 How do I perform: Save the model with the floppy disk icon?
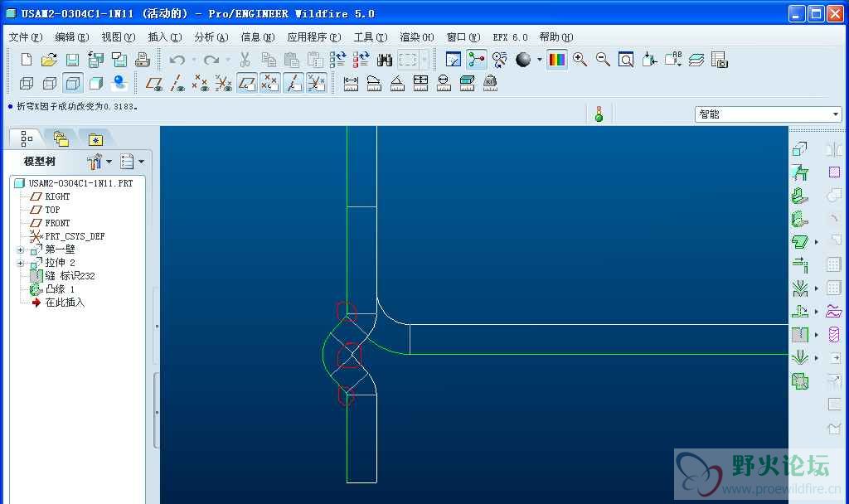click(72, 59)
